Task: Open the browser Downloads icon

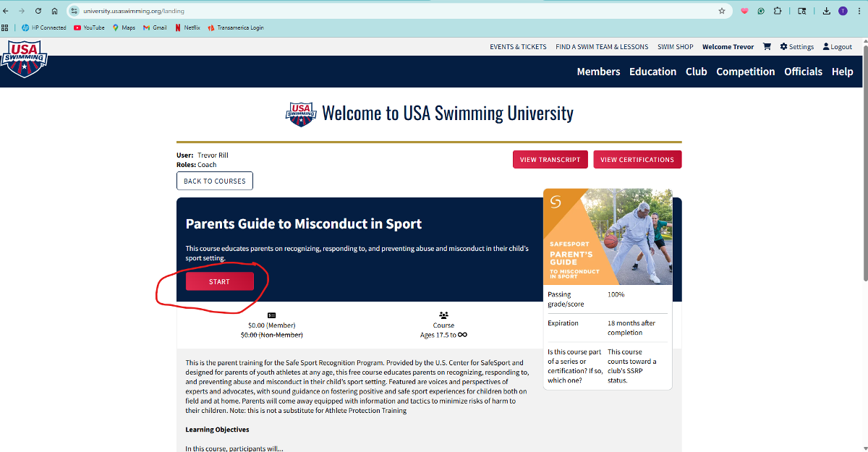Action: (825, 11)
